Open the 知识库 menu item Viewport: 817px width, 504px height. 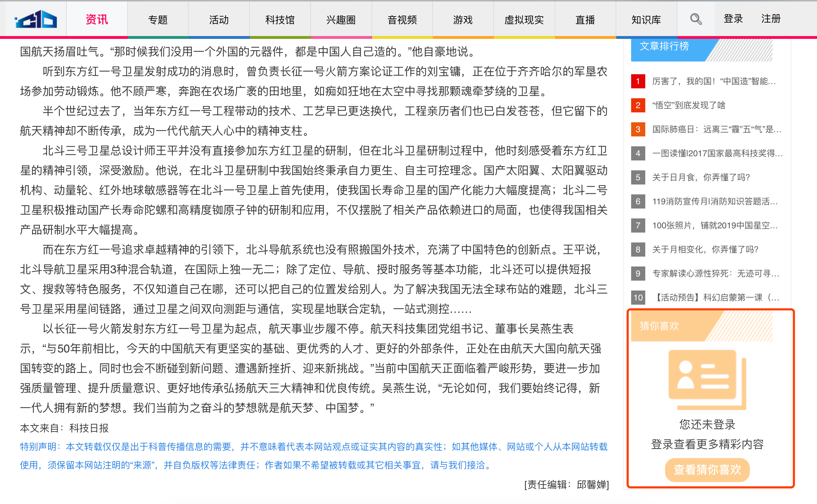coord(646,20)
